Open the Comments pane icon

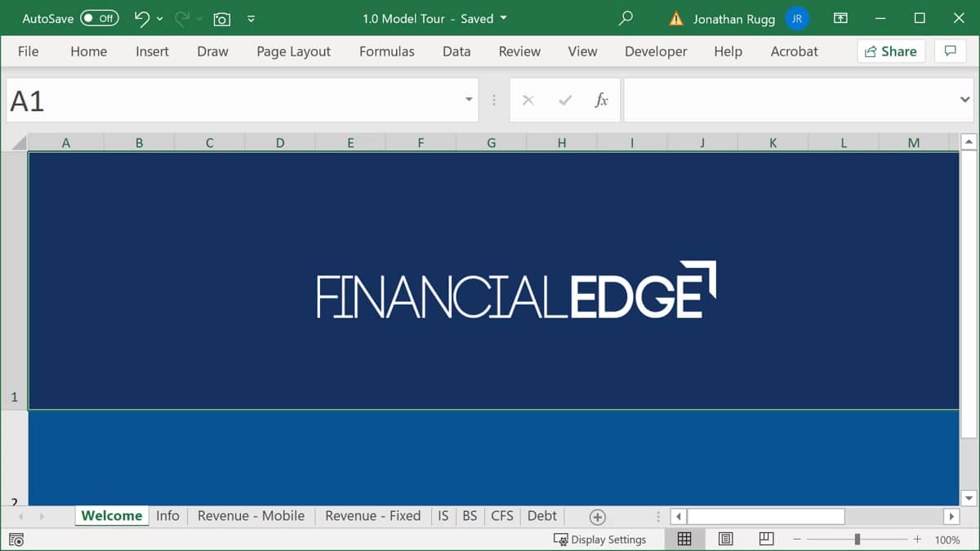[x=950, y=51]
